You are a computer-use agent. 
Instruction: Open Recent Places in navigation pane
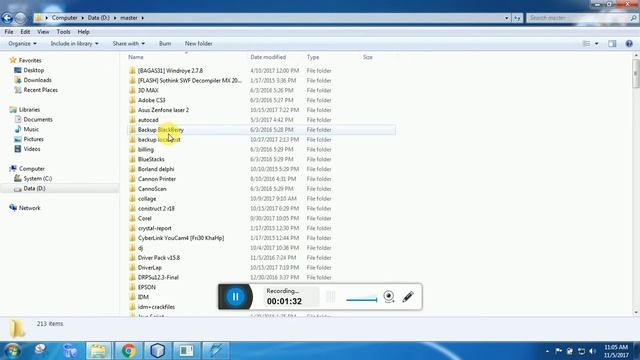[40, 90]
